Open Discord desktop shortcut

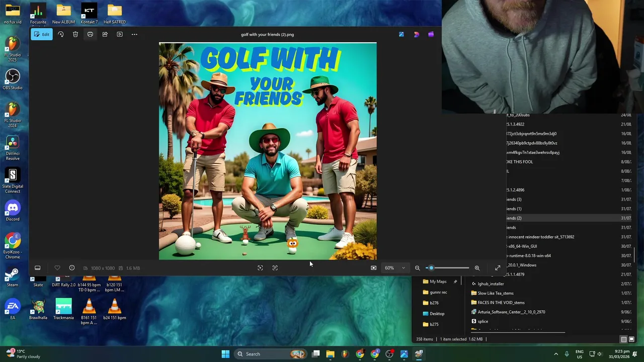pos(13,211)
